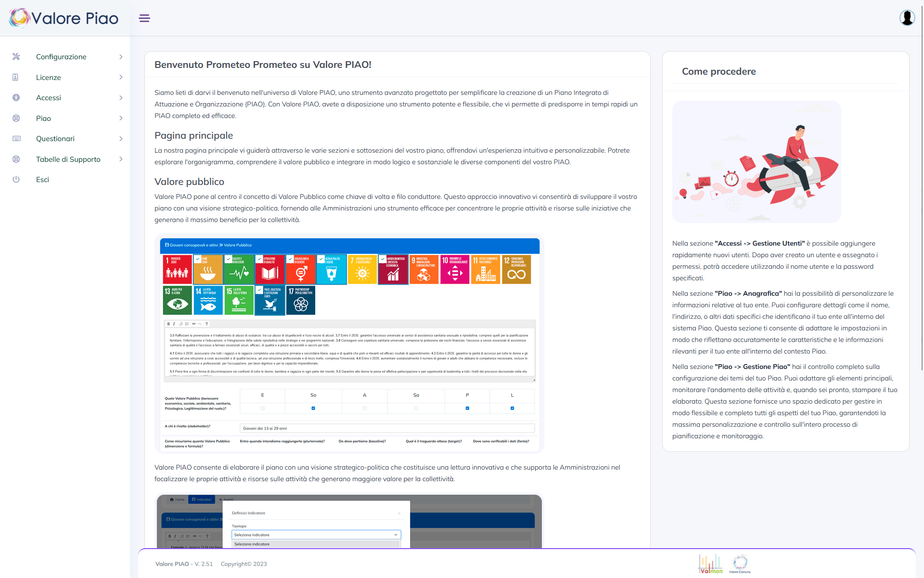
Task: Expand the Questionari menu chevron
Action: tap(121, 139)
